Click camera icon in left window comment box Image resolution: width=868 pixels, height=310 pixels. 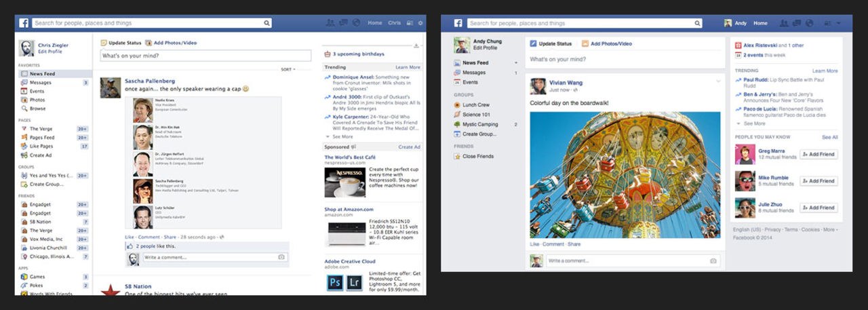click(281, 257)
